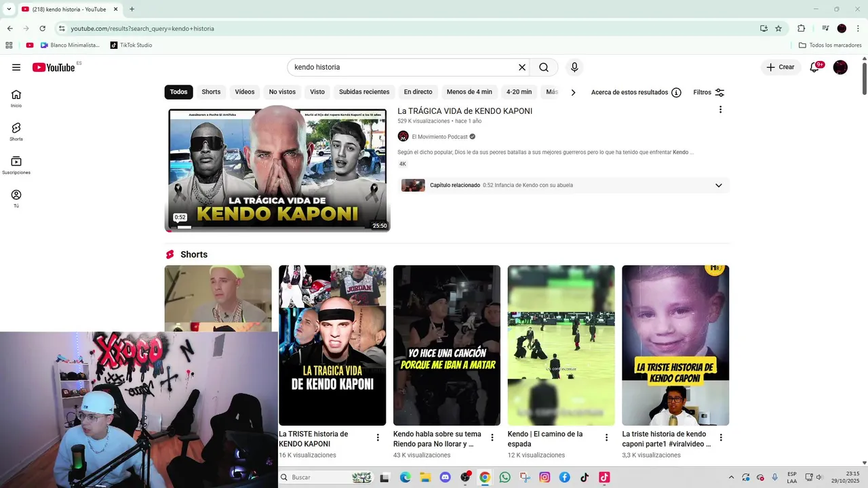Open the taskbar volume control icon
This screenshot has height=488, width=868.
point(819,477)
